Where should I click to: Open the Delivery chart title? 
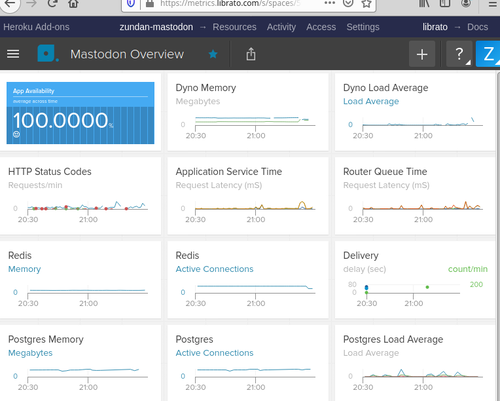(x=361, y=256)
